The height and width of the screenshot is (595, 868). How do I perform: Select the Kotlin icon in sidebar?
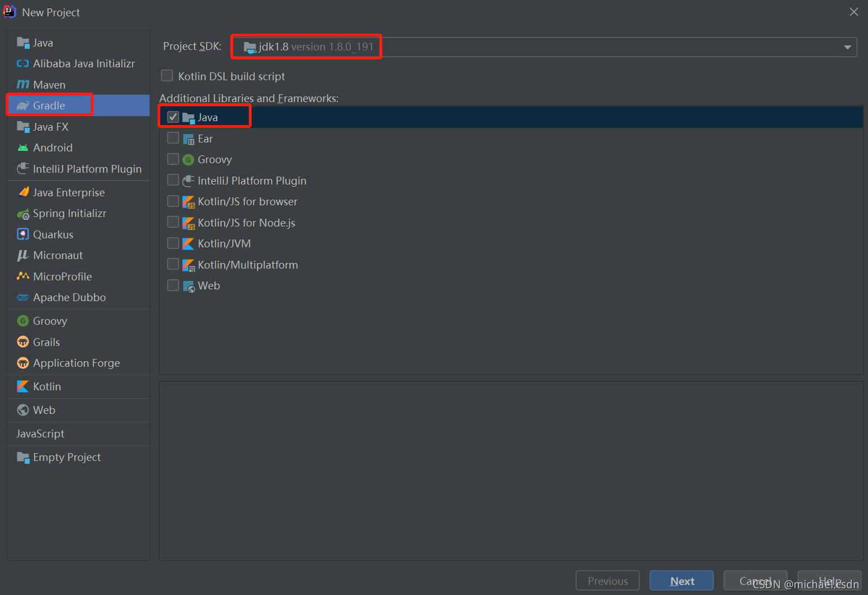coord(23,386)
